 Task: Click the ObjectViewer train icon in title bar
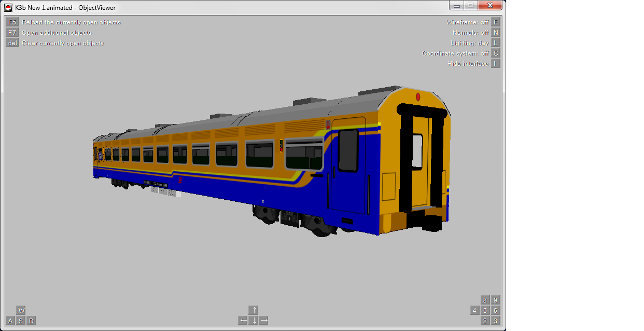tap(9, 7)
